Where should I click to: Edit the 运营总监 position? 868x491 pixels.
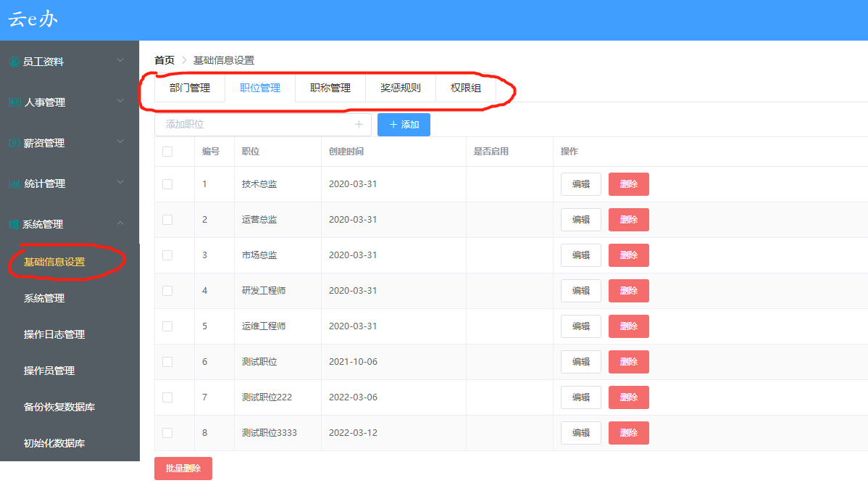coord(580,220)
